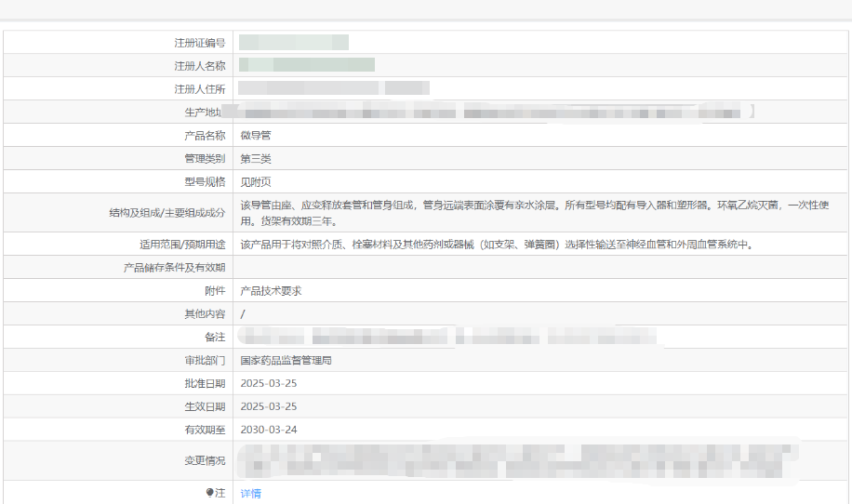Screen dimensions: 852x504
Task: Click the value 见附页
Action: point(256,181)
